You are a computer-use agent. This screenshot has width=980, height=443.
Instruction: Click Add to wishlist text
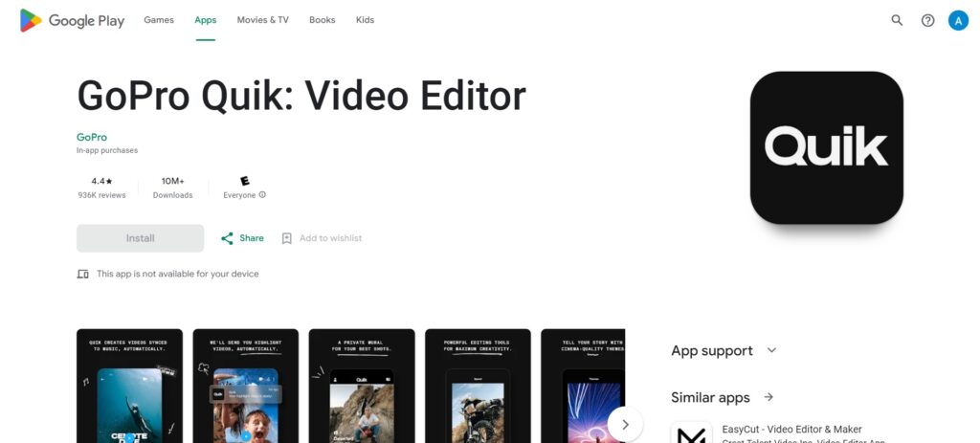[330, 238]
